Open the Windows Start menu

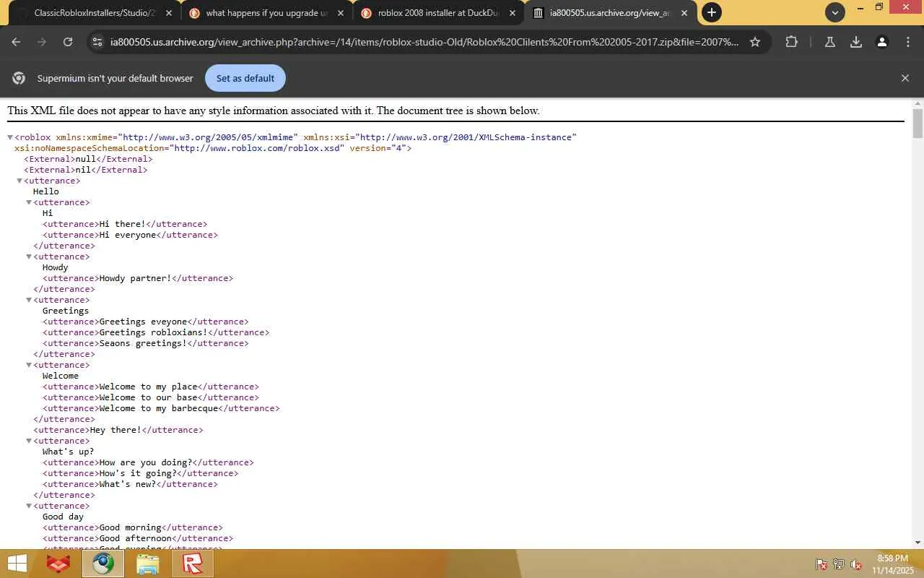[17, 564]
